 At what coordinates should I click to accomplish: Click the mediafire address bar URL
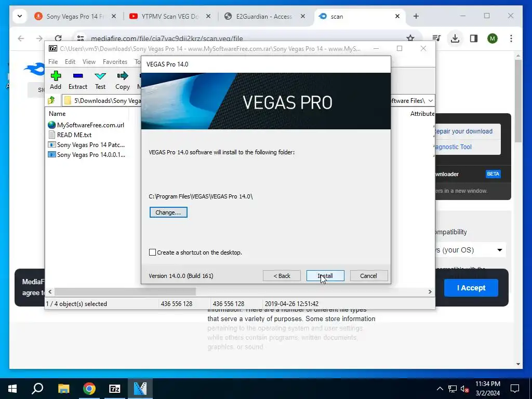(167, 38)
